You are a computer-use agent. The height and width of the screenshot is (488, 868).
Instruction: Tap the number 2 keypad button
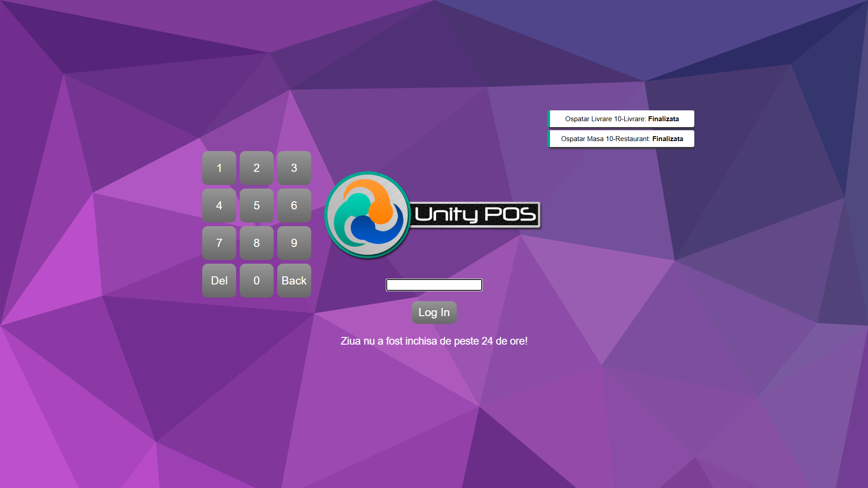pyautogui.click(x=256, y=168)
